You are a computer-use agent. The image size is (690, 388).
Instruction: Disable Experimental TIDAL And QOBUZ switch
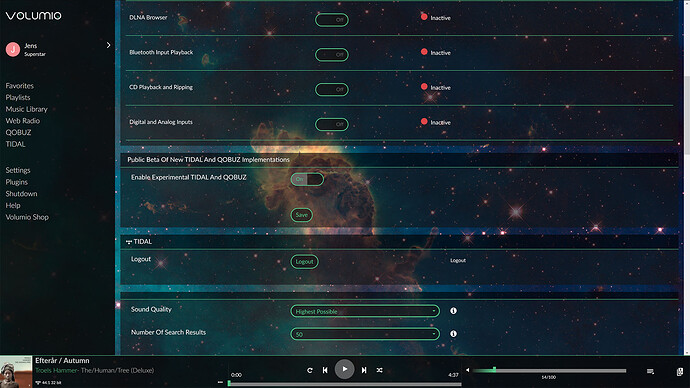click(307, 179)
